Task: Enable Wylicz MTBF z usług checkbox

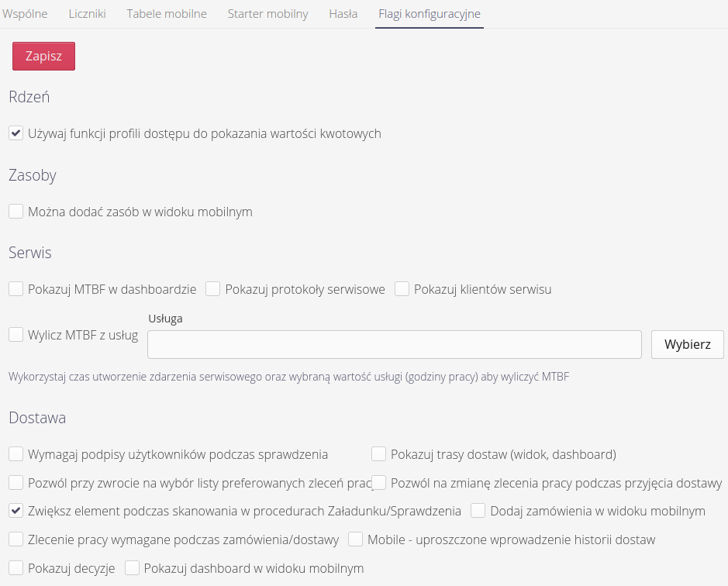Action: pyautogui.click(x=16, y=335)
